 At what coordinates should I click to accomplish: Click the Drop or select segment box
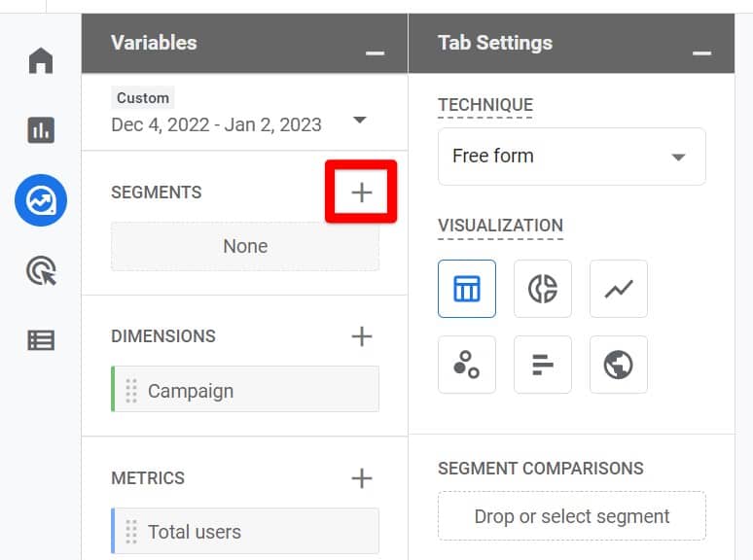[x=572, y=516]
